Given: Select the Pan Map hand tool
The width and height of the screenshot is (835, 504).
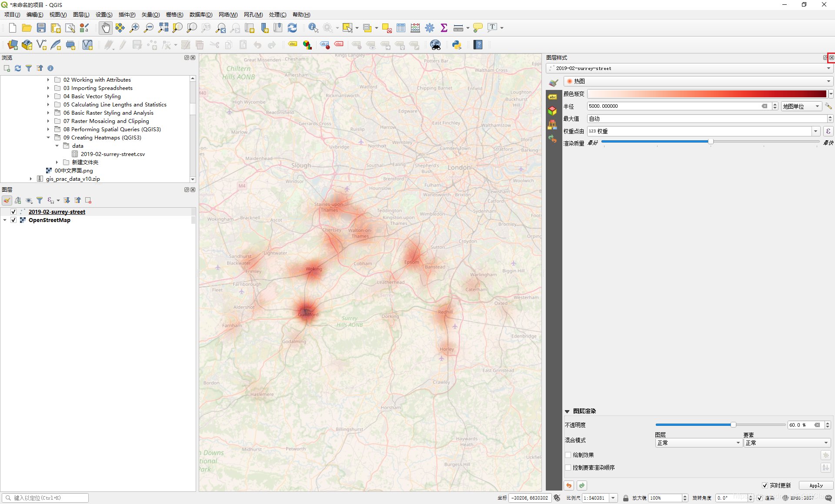Looking at the screenshot, I should point(105,28).
